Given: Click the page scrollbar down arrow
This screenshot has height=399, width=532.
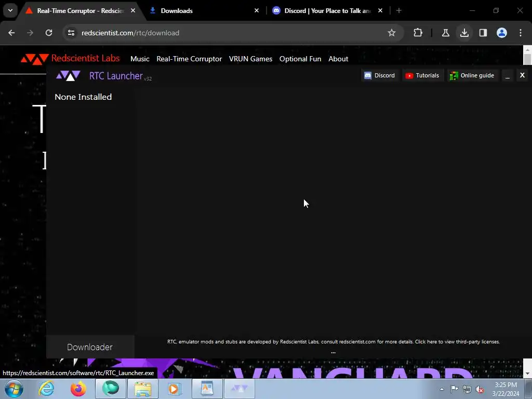Looking at the screenshot, I should tap(527, 374).
